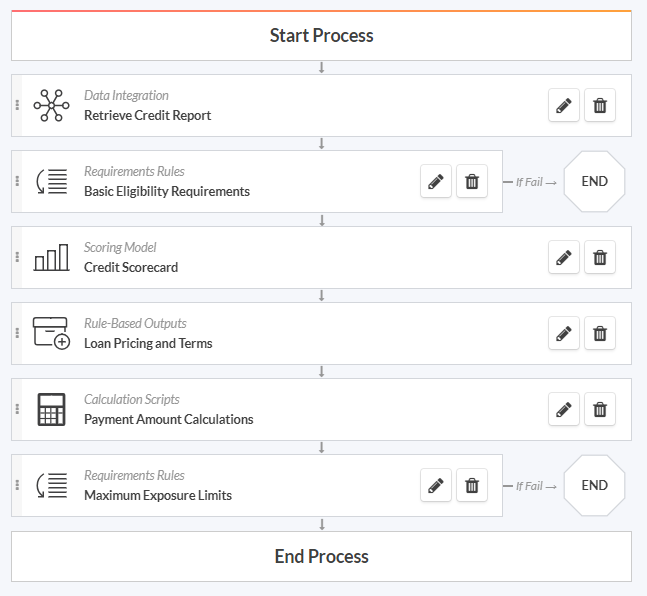Select the Payment Amount Calculations title
Viewport: 647px width, 596px height.
pos(169,419)
